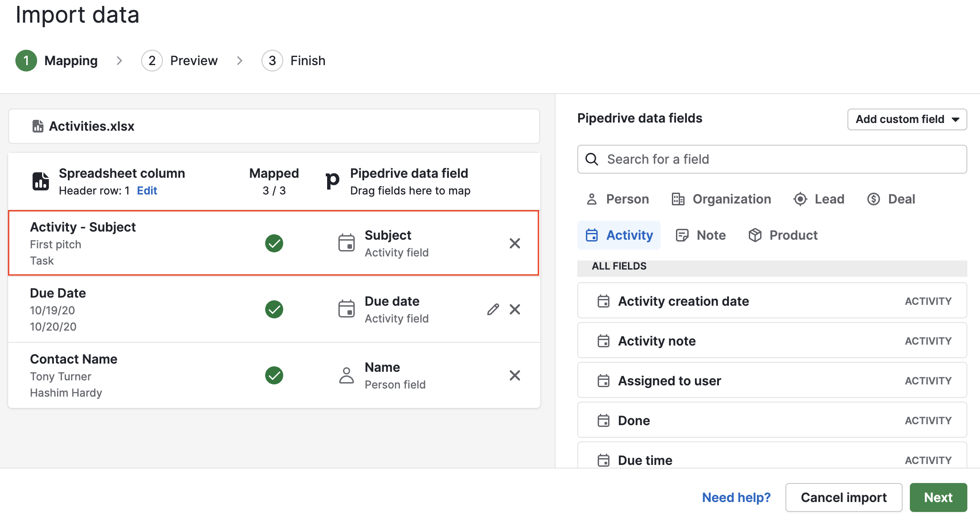Click the Contact Name spreadsheet column

click(x=74, y=359)
